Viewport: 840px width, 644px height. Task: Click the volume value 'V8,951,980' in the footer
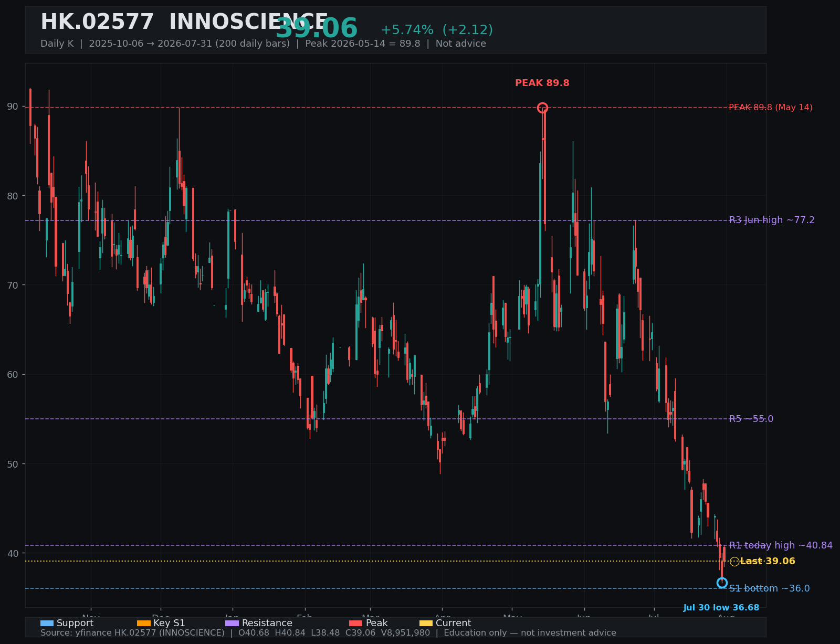(406, 633)
